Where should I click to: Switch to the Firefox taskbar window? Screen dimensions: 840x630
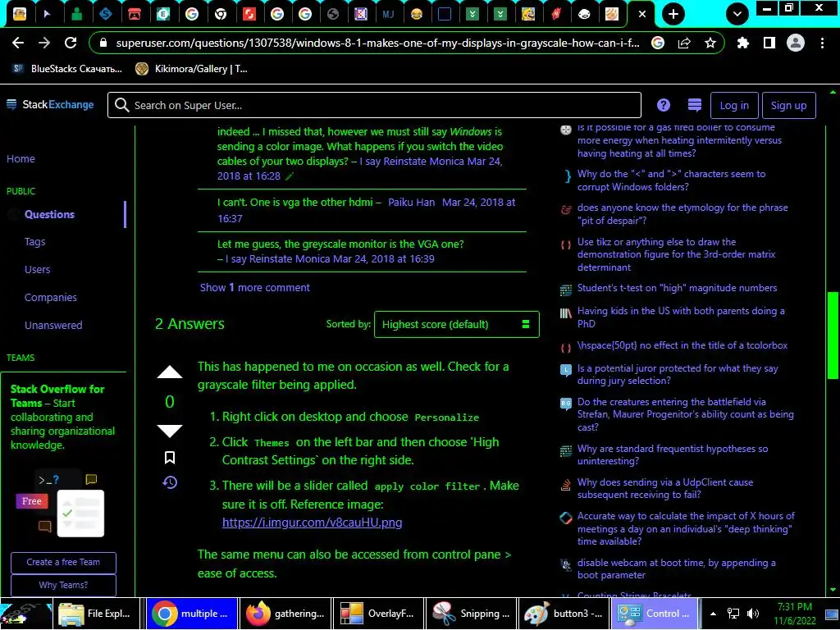285,614
